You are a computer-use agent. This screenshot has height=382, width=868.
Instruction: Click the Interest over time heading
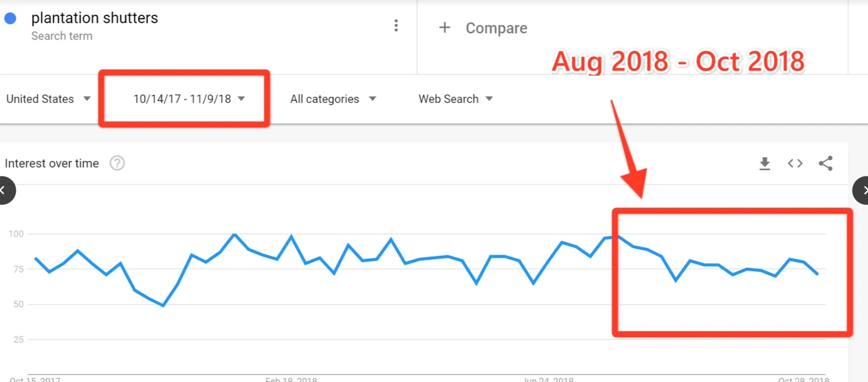coord(52,163)
